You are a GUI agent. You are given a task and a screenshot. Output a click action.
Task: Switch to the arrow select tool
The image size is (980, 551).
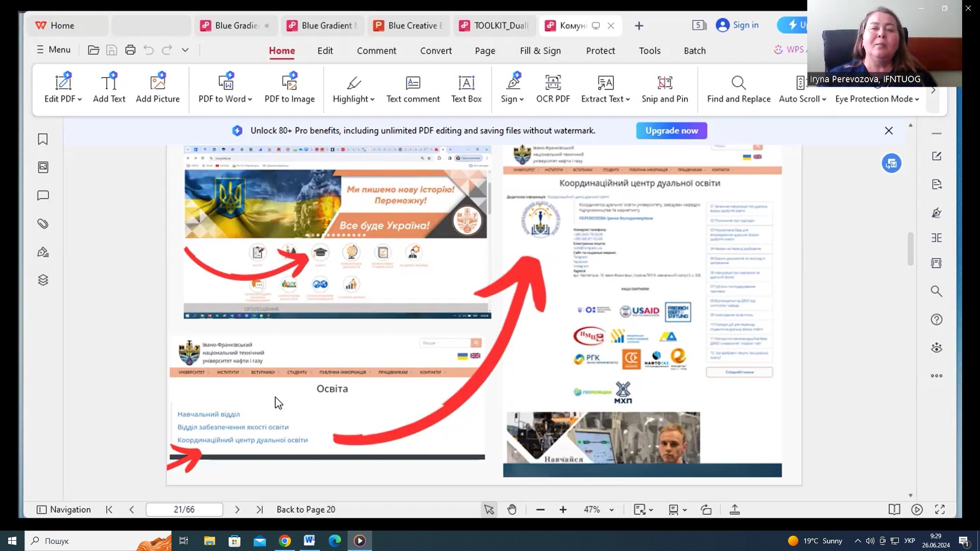(x=488, y=509)
